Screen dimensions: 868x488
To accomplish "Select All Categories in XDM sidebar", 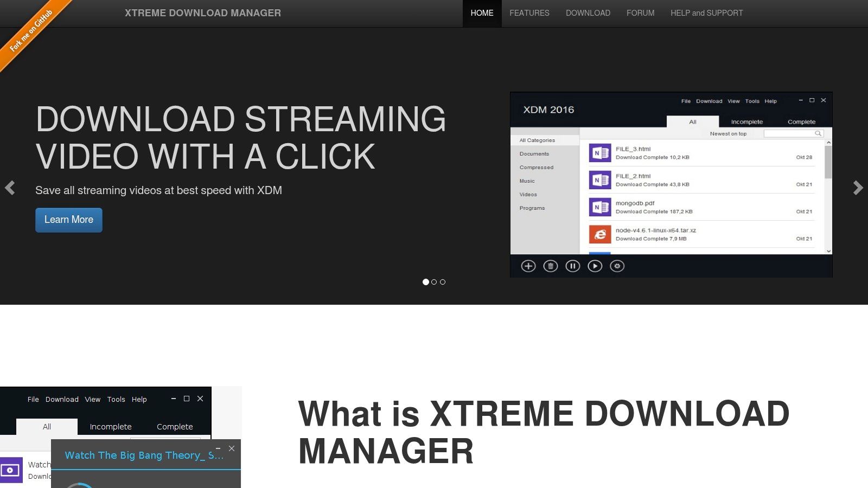I will coord(545,140).
